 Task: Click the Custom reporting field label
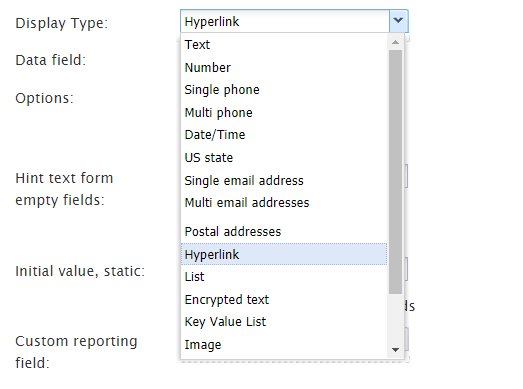[x=76, y=352]
